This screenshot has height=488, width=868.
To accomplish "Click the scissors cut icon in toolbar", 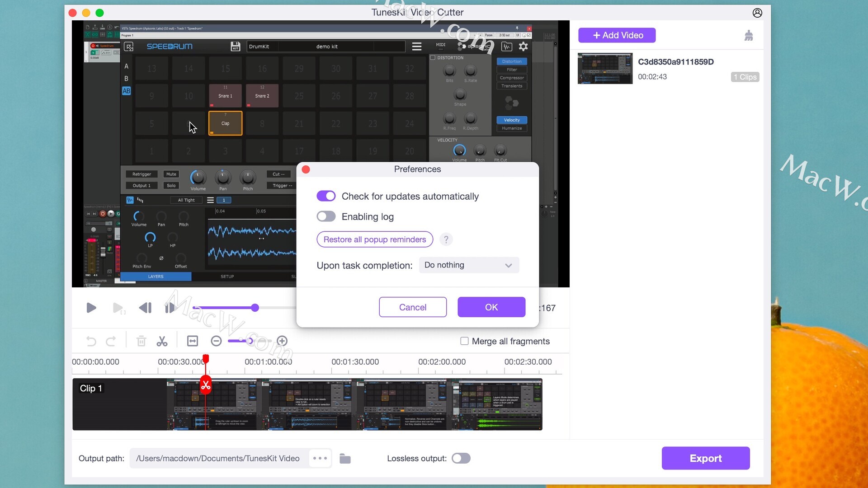I will click(162, 341).
